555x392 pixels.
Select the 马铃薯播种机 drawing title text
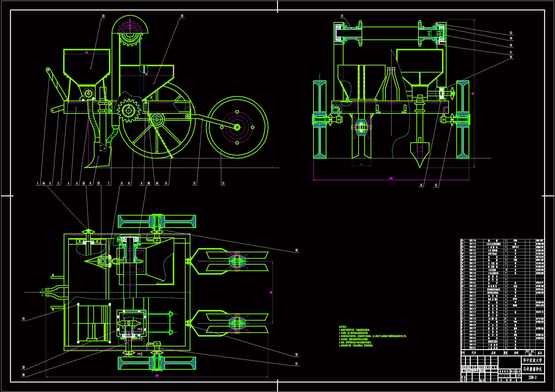tap(532, 369)
